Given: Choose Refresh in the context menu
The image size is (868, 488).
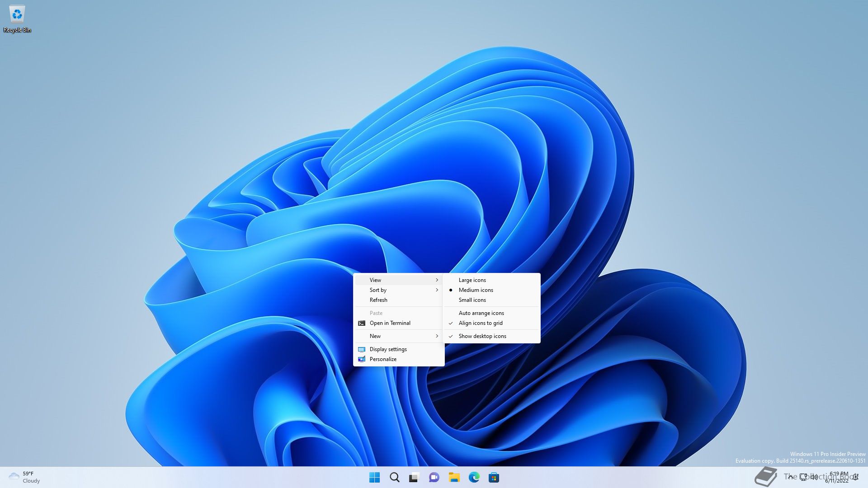Looking at the screenshot, I should click(399, 300).
